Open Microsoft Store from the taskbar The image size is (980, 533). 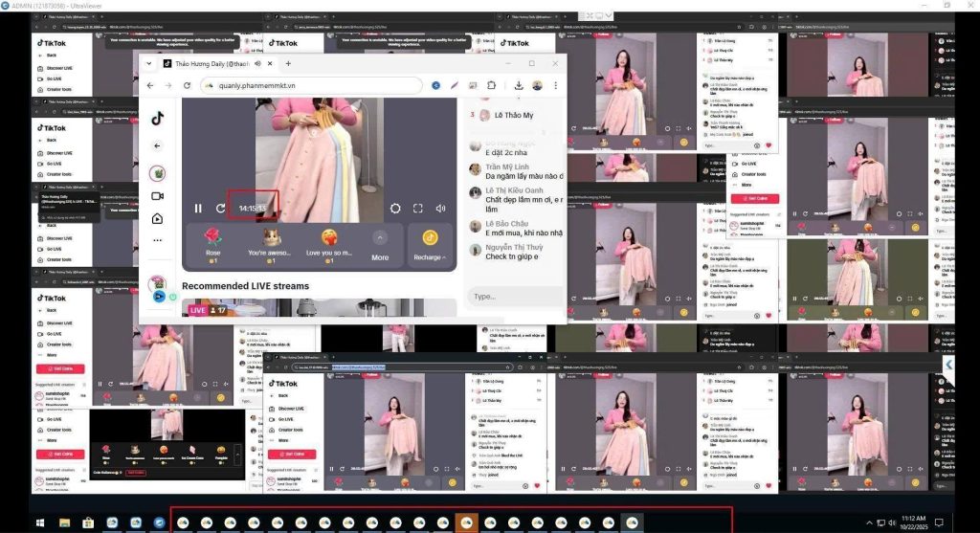click(x=88, y=522)
